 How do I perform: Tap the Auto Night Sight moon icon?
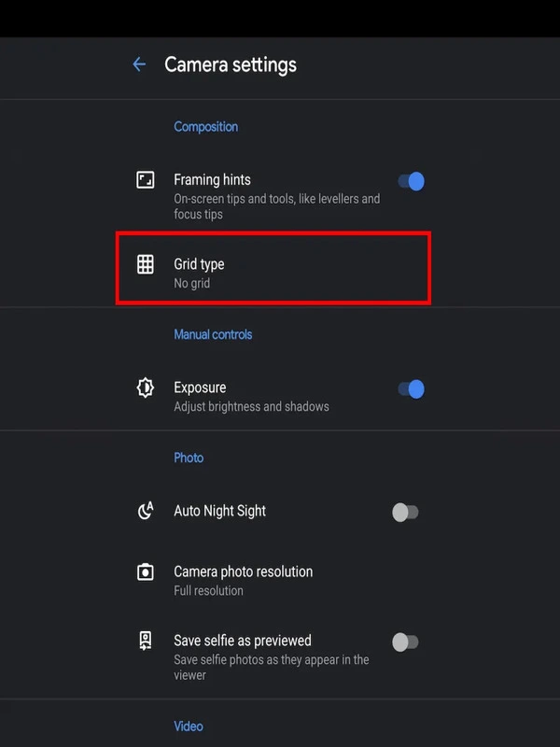tap(146, 511)
